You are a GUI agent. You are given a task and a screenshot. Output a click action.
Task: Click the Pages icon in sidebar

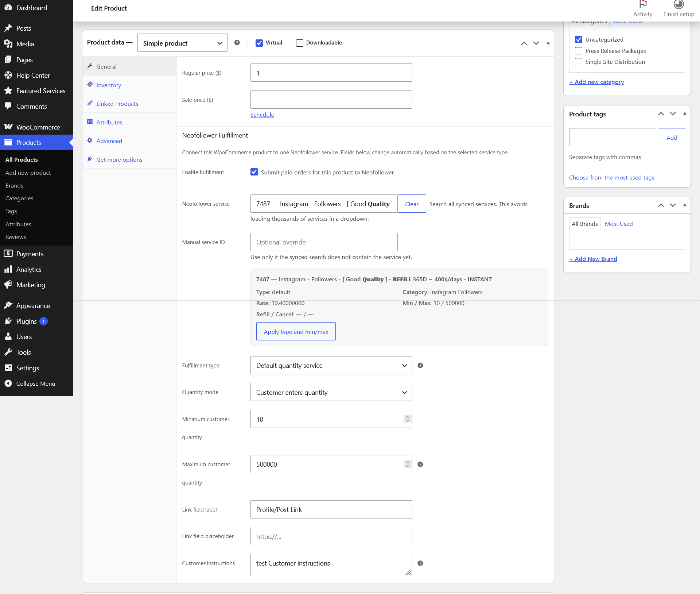[8, 59]
